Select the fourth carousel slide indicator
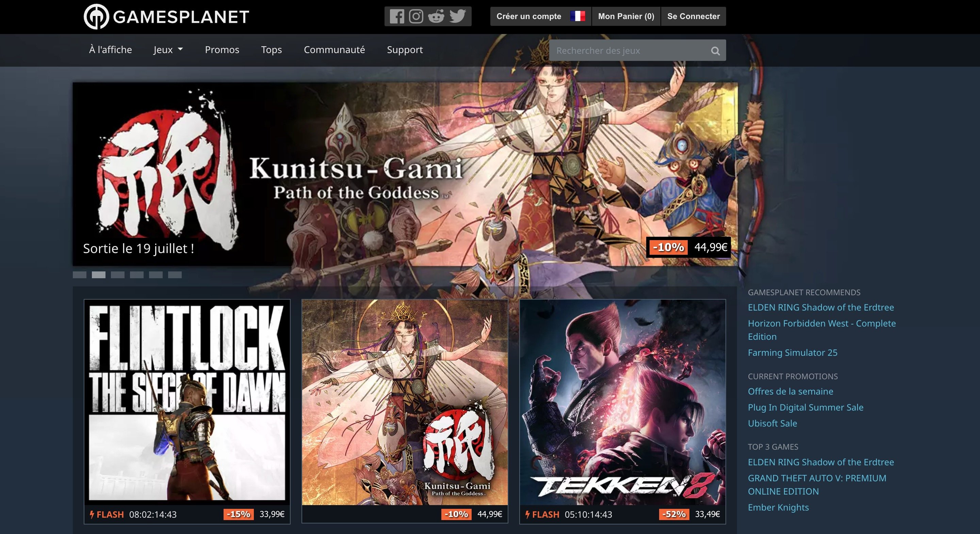980x534 pixels. tap(136, 275)
